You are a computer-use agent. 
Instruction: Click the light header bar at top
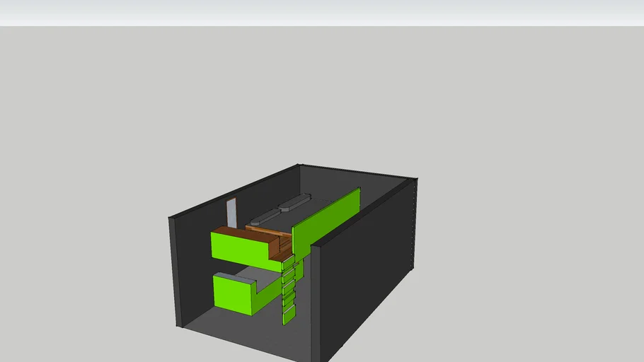pos(322,13)
